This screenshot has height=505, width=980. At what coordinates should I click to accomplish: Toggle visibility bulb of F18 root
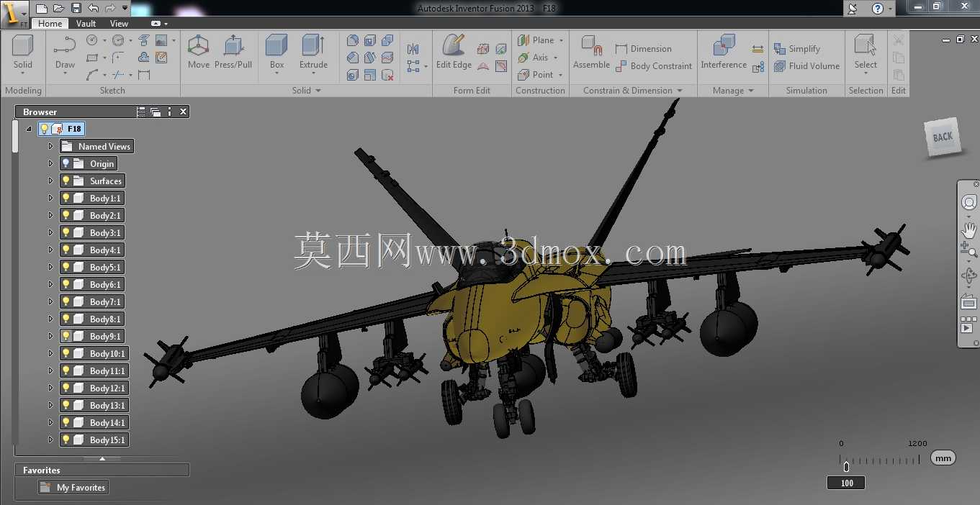tap(44, 129)
